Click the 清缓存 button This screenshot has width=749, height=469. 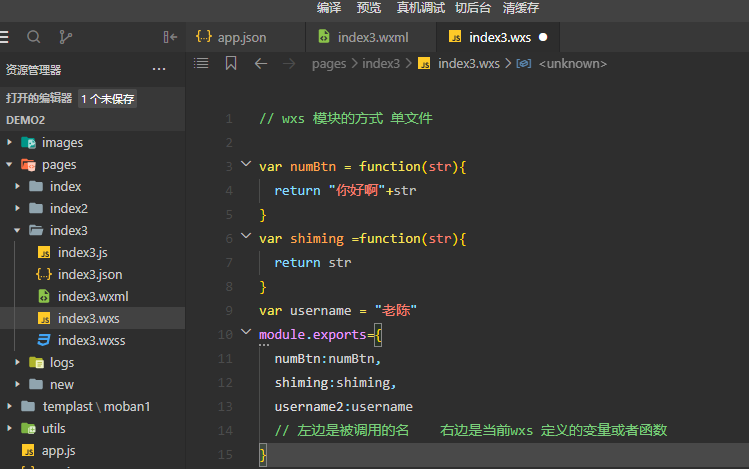pyautogui.click(x=520, y=8)
